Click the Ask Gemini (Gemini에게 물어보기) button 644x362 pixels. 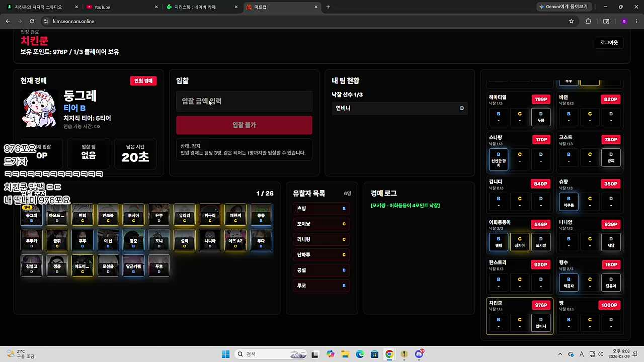tap(563, 7)
